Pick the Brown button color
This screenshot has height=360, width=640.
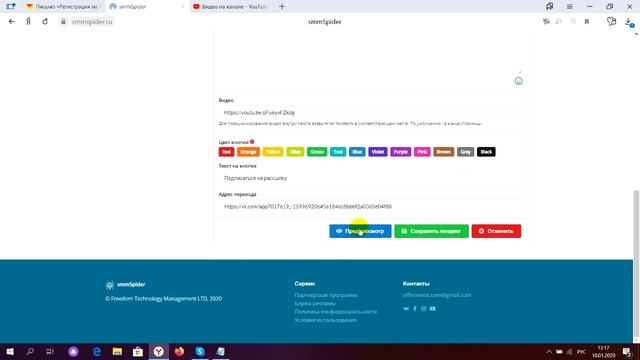(444, 152)
